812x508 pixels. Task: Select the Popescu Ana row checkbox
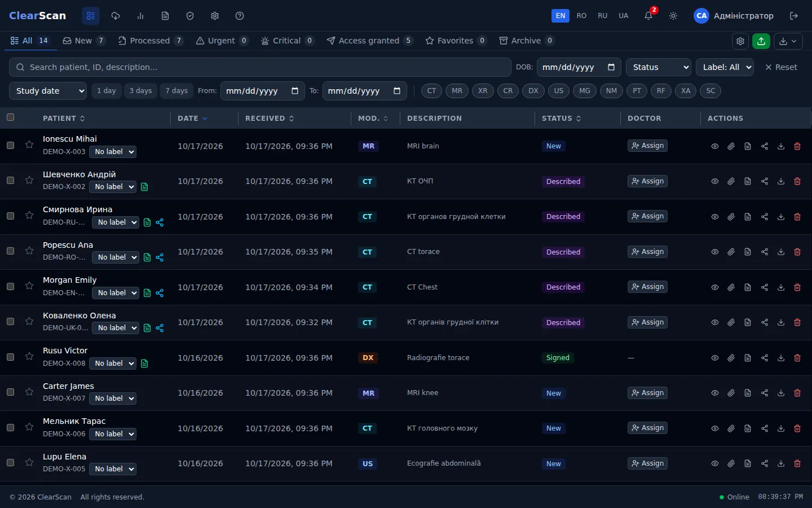coord(10,251)
